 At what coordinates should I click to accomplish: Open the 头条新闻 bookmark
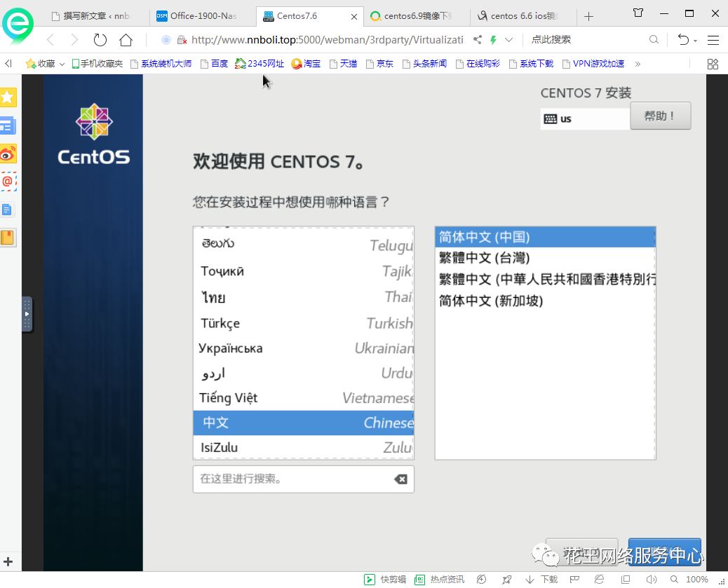point(424,64)
